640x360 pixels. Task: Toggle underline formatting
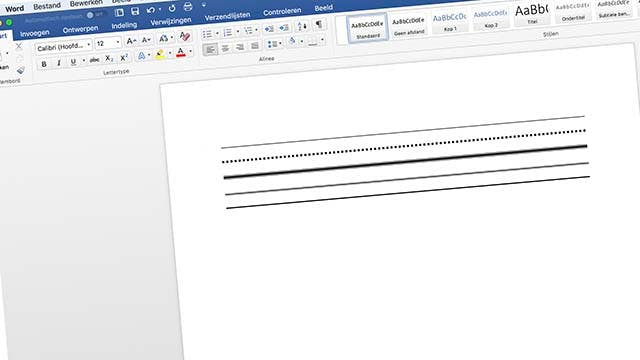click(x=73, y=62)
